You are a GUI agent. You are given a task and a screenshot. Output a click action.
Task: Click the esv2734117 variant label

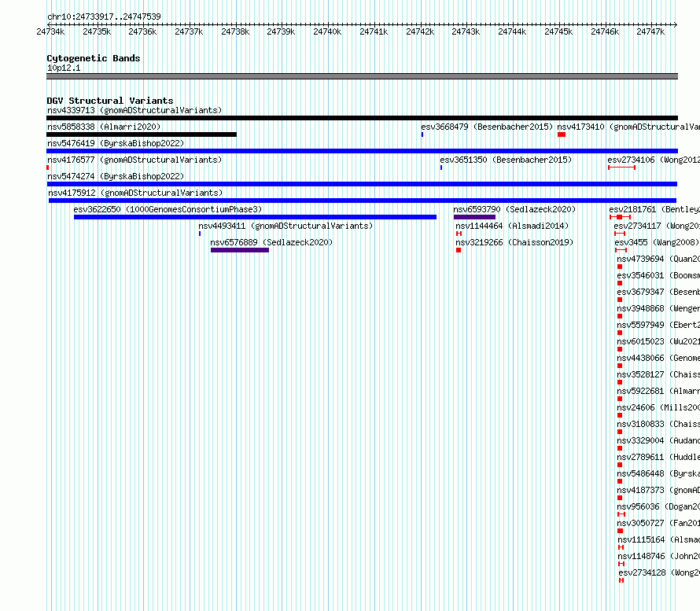click(x=656, y=226)
